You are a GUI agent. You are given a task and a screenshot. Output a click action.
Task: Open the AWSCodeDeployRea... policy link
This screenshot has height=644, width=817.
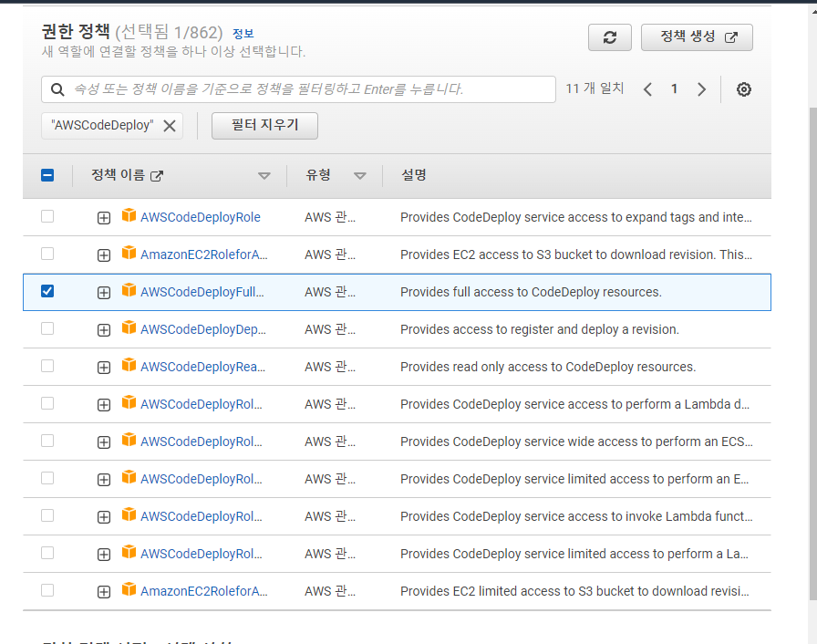202,368
